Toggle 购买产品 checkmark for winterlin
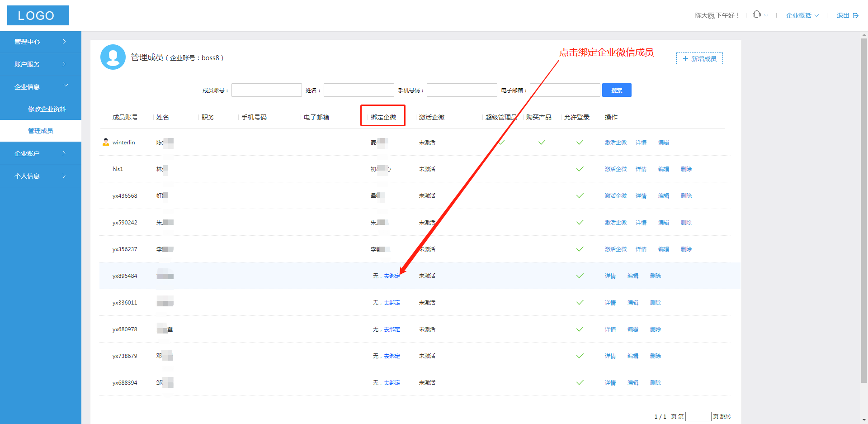This screenshot has width=868, height=424. (542, 143)
